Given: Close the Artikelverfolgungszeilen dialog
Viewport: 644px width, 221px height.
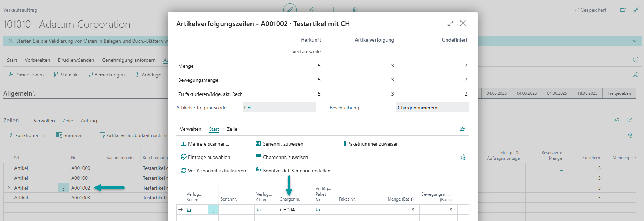Looking at the screenshot, I should point(463,23).
